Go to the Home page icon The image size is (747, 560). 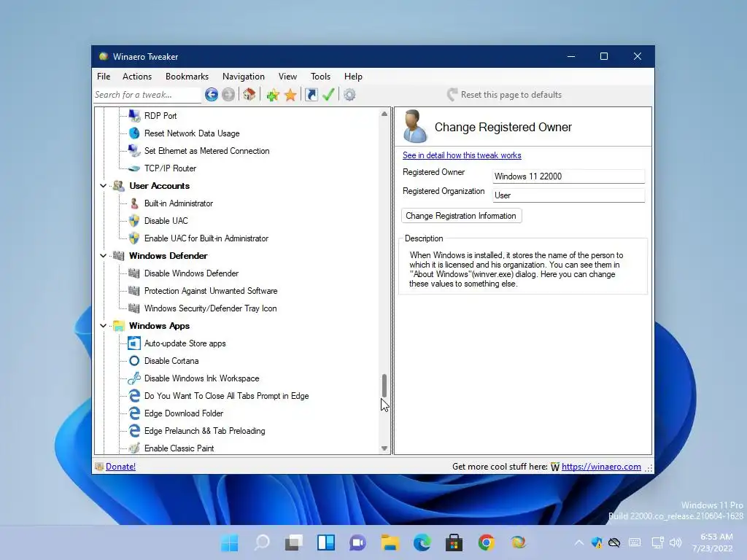(x=249, y=95)
